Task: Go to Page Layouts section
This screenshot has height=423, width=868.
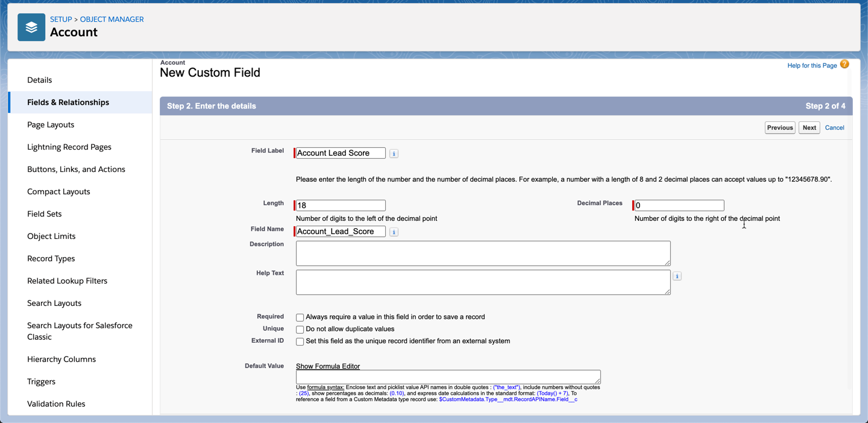Action: tap(51, 125)
